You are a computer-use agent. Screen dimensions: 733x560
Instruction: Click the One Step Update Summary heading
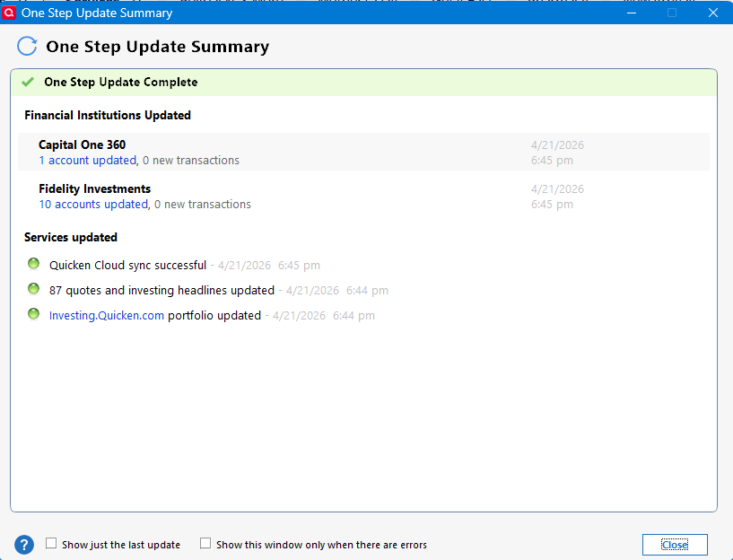coord(158,47)
